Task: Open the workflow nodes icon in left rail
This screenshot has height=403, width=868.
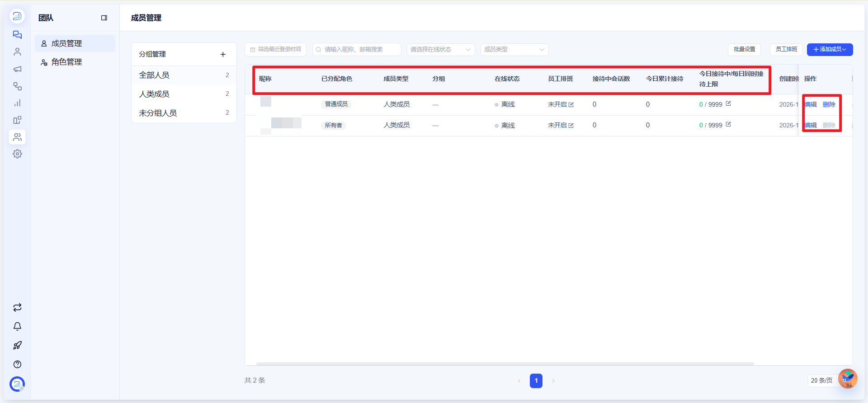Action: point(17,86)
